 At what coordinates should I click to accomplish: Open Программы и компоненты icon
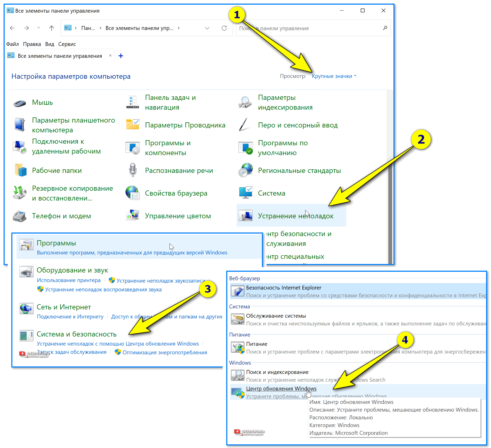133,148
